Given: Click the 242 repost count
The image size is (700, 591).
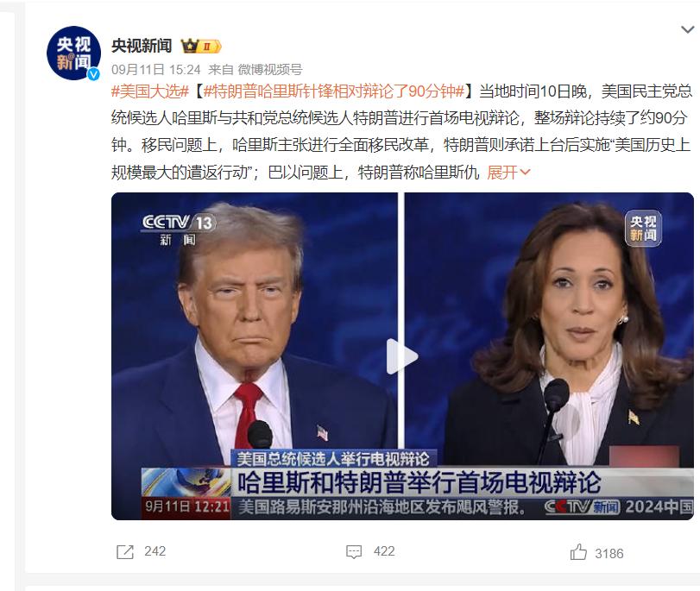Looking at the screenshot, I should click(155, 551).
